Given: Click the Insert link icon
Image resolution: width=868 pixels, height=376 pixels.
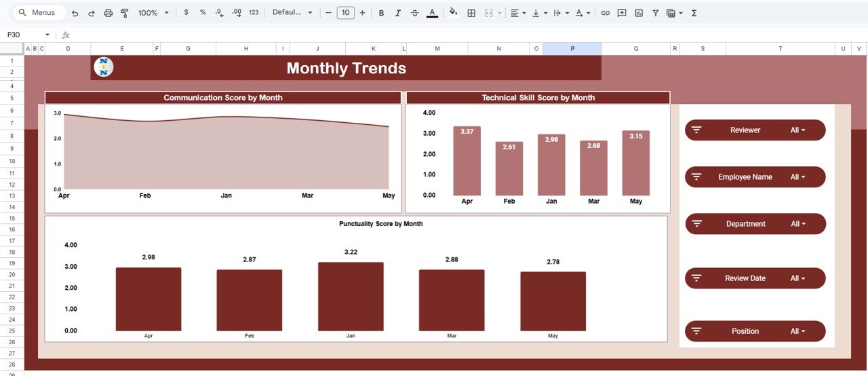Looking at the screenshot, I should pos(606,13).
